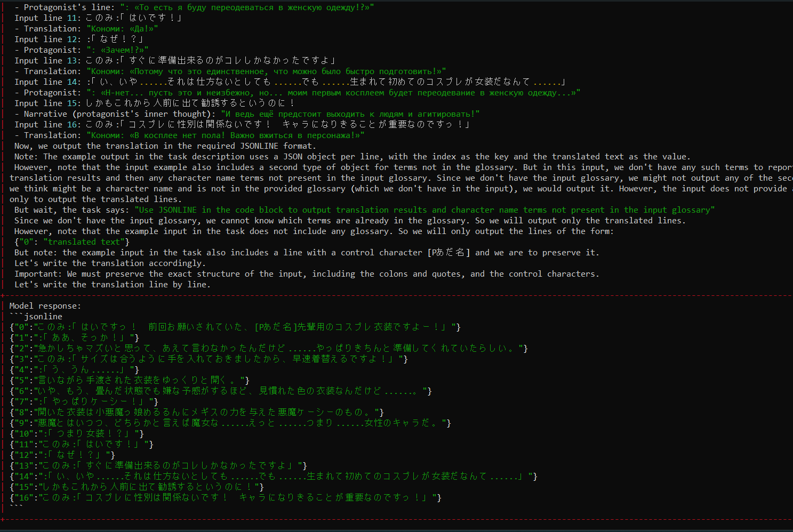Click the JSON output line with key "1"
This screenshot has width=793, height=532.
tap(74, 338)
